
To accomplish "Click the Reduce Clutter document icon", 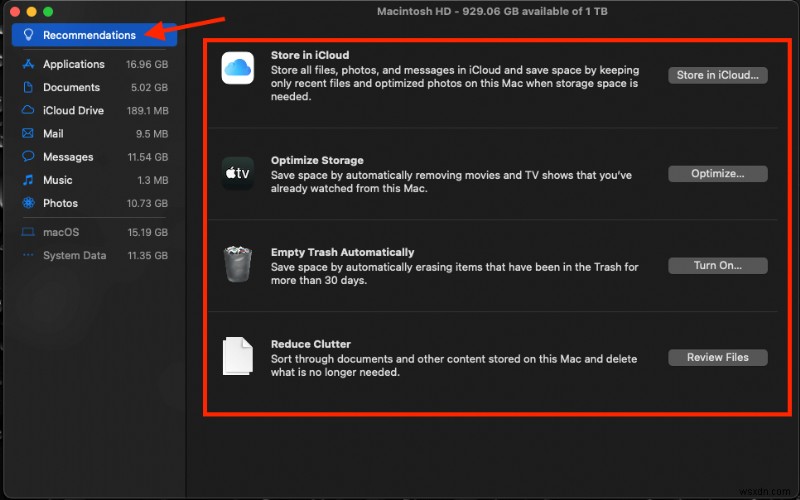I will coord(238,357).
